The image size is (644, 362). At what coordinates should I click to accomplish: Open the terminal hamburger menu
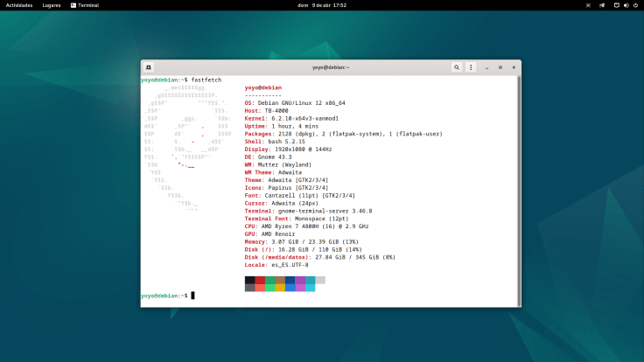pyautogui.click(x=471, y=66)
